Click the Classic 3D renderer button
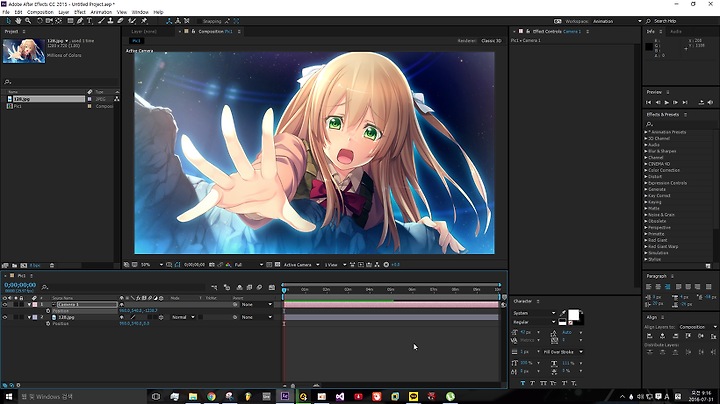Viewport: 720px width, 404px height. click(x=491, y=41)
